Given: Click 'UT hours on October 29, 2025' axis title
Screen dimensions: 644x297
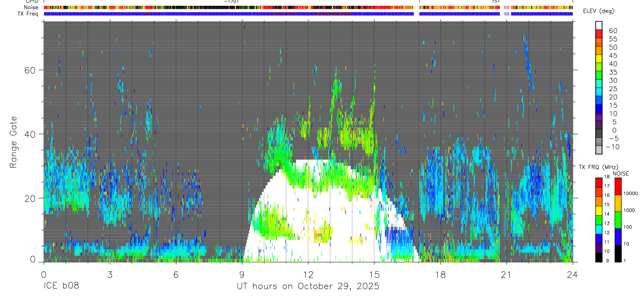Looking at the screenshot, I should (307, 287).
